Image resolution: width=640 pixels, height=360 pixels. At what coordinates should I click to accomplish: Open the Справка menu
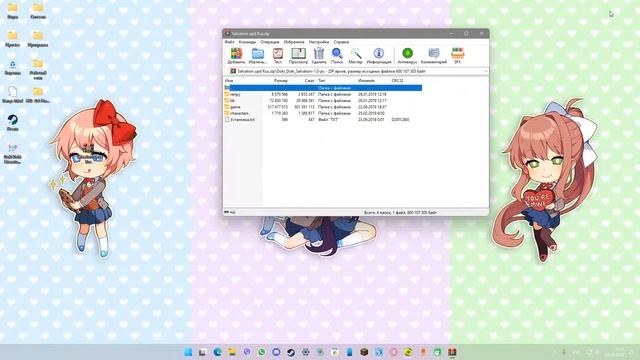click(x=341, y=42)
